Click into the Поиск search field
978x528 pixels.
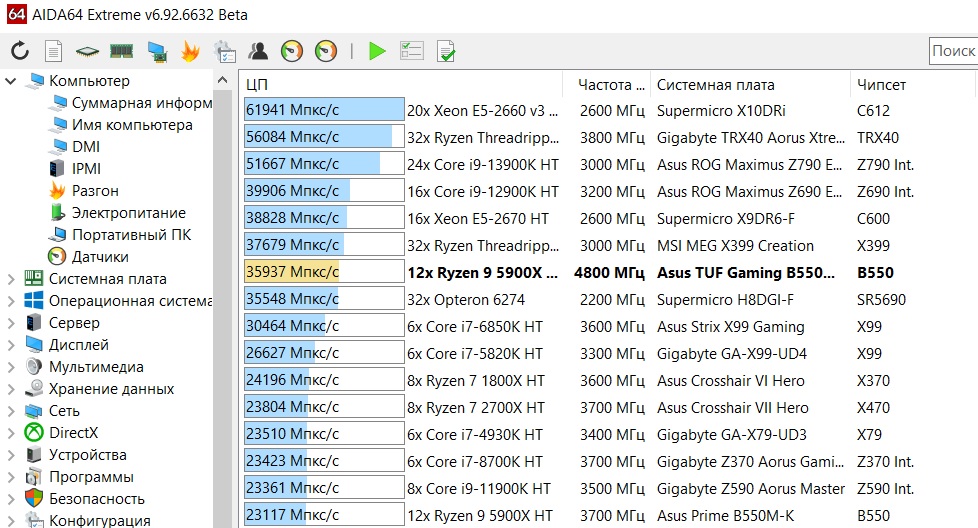click(x=953, y=50)
